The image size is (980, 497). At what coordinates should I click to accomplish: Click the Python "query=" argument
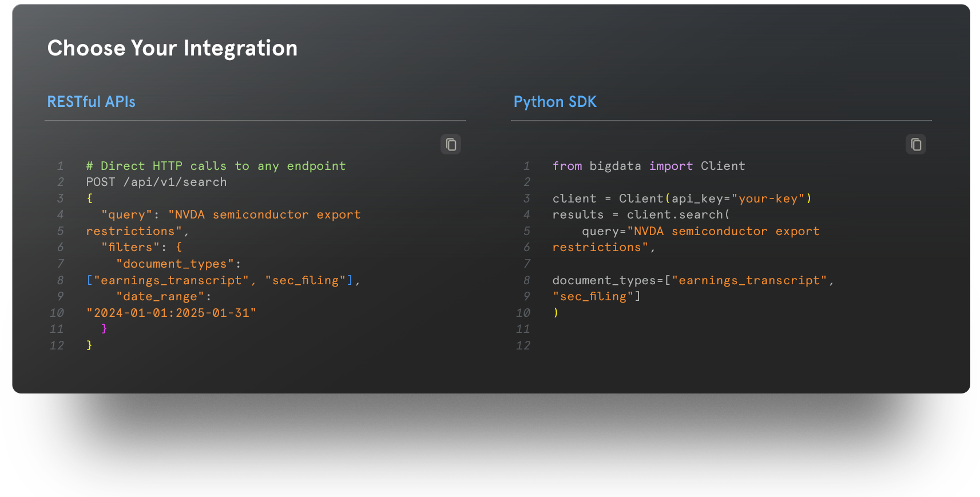pos(604,231)
